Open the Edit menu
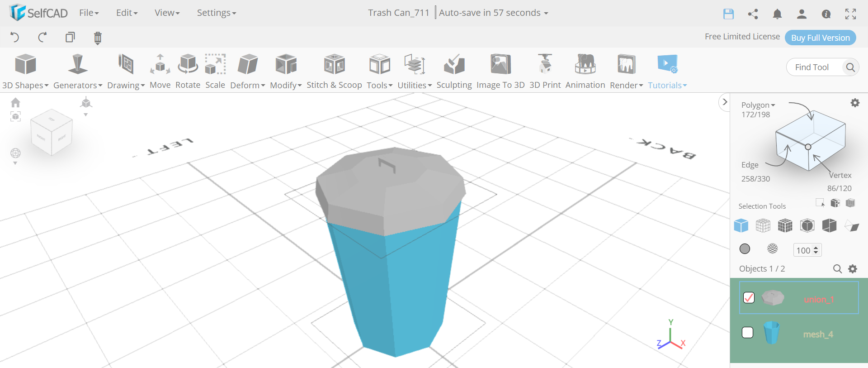 tap(127, 13)
